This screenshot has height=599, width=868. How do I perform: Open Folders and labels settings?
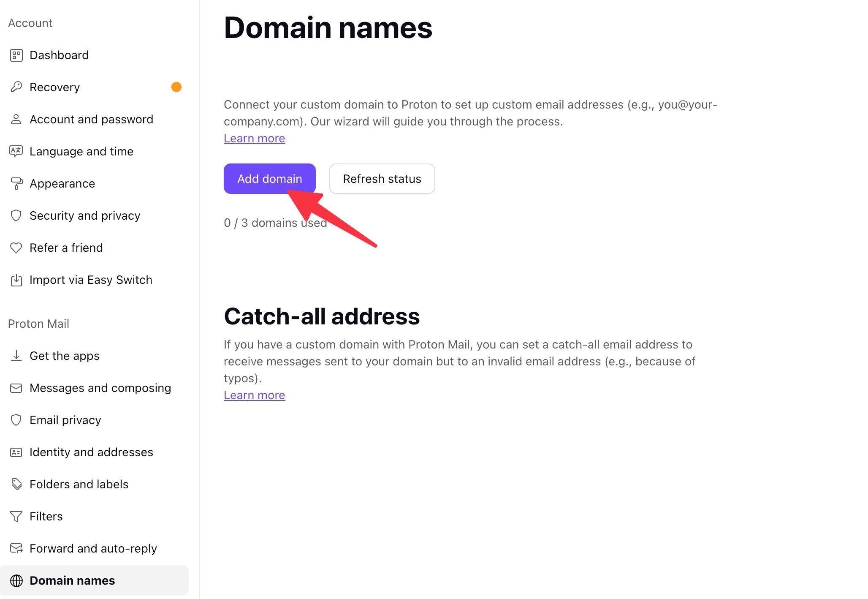(79, 484)
